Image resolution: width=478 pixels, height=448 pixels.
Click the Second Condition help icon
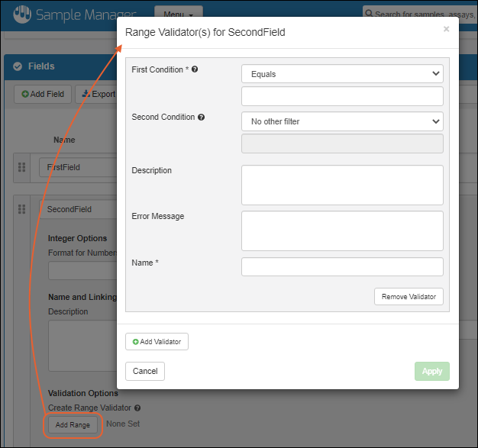pyautogui.click(x=201, y=118)
